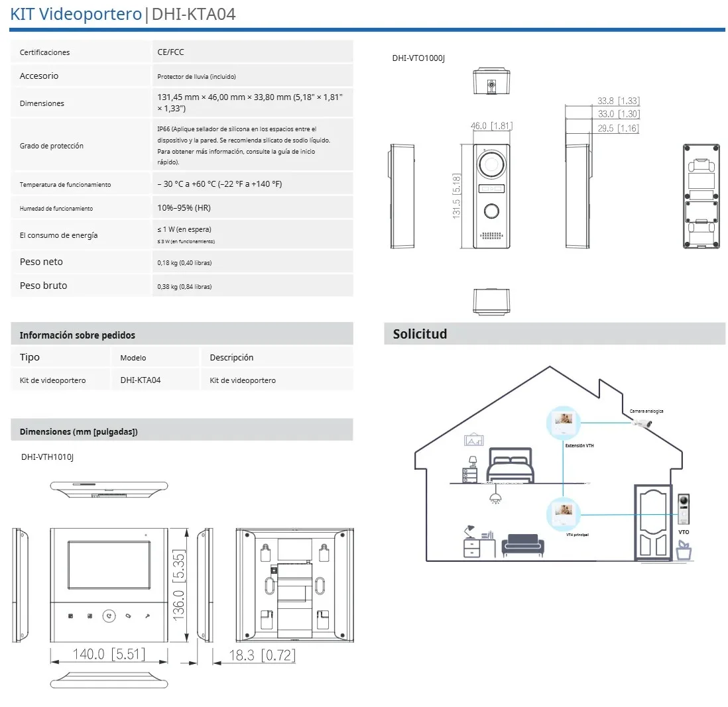
Task: Click the 'Solicitud' section heading
Action: tap(420, 334)
